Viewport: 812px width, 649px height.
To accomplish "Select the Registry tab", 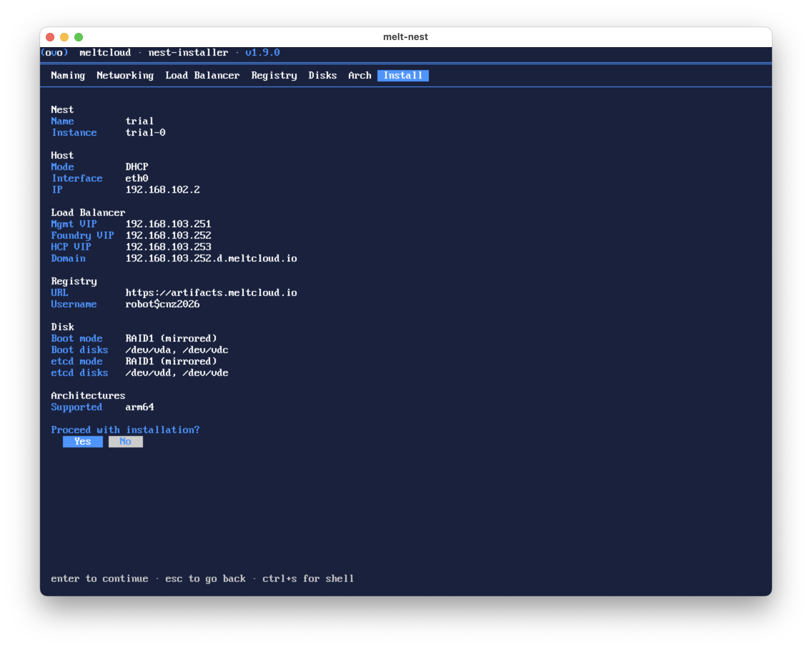I will (x=274, y=75).
